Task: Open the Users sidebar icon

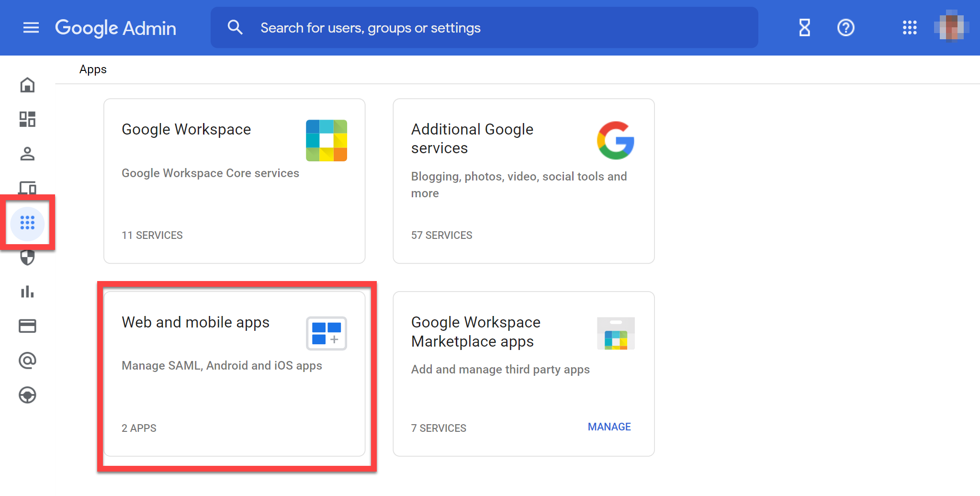Action: (x=27, y=154)
